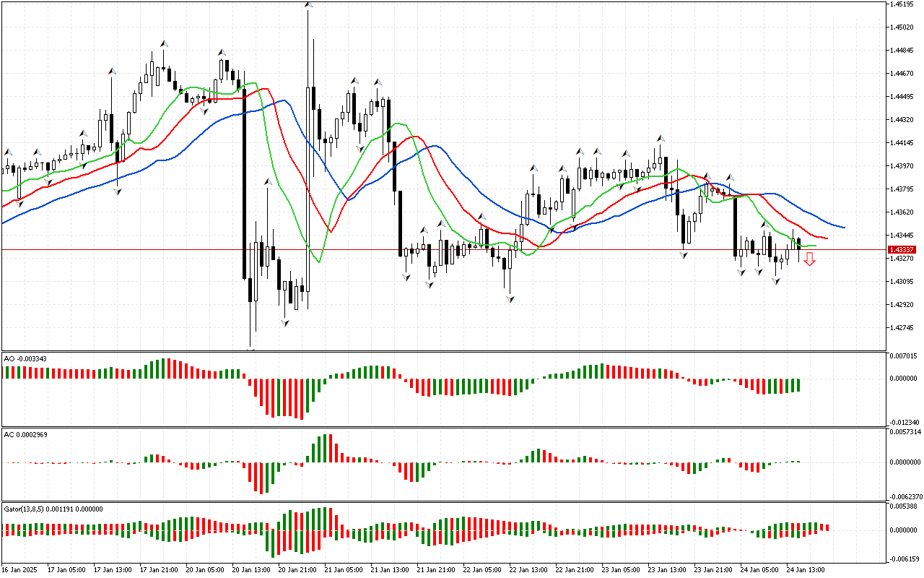Click the red current price tag 1.43337
This screenshot has height=578, width=924.
pos(902,250)
